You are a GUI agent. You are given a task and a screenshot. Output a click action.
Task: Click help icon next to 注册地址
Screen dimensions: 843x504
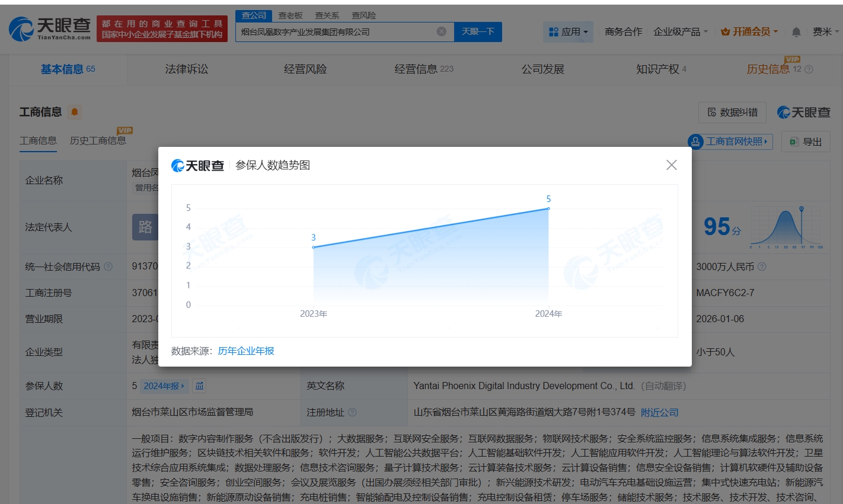coord(352,412)
